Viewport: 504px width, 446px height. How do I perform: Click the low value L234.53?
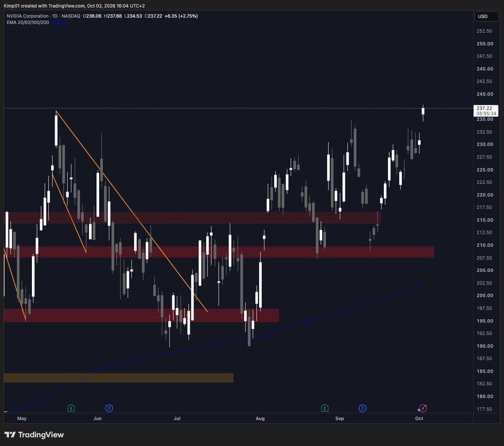(x=133, y=16)
